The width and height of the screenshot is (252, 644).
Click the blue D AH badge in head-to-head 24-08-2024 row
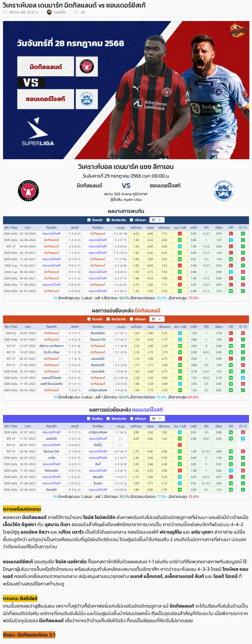pyautogui.click(x=231, y=240)
